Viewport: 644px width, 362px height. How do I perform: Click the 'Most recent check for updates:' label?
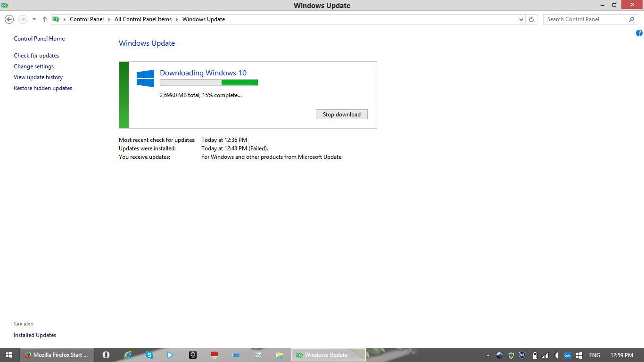pos(157,140)
